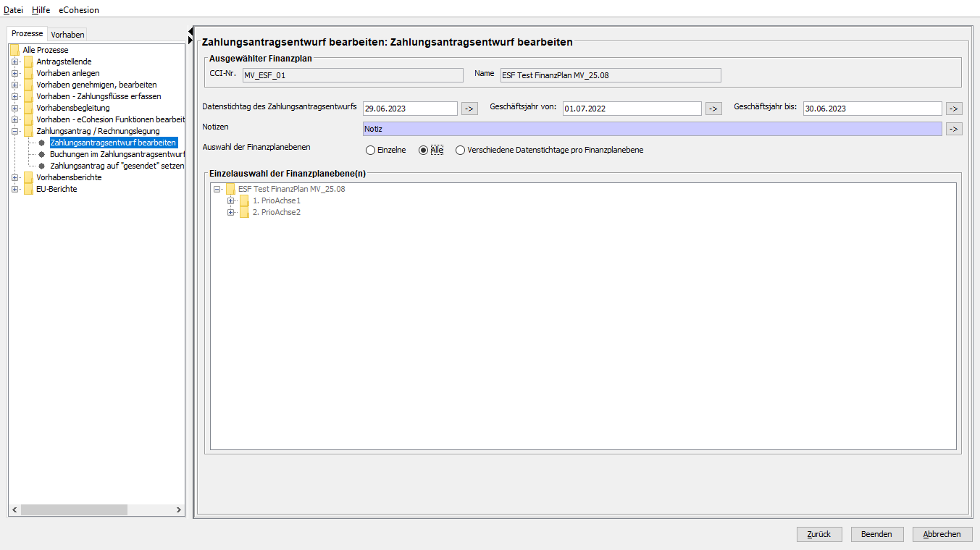Screen dimensions: 980x550
Task: Click the EU-Berichte folder icon
Action: coord(28,189)
